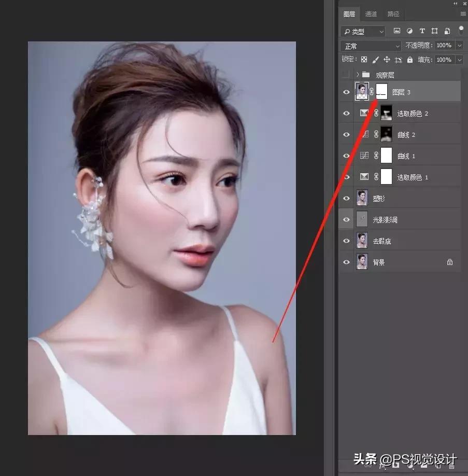Open the 不透明度 opacity dropdown arrow
Image resolution: width=468 pixels, height=476 pixels.
459,46
